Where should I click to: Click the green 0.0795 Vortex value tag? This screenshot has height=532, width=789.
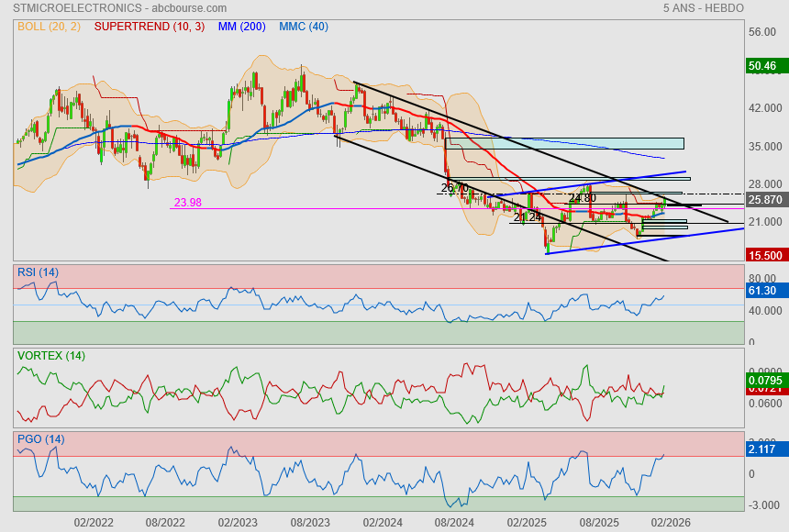(764, 380)
